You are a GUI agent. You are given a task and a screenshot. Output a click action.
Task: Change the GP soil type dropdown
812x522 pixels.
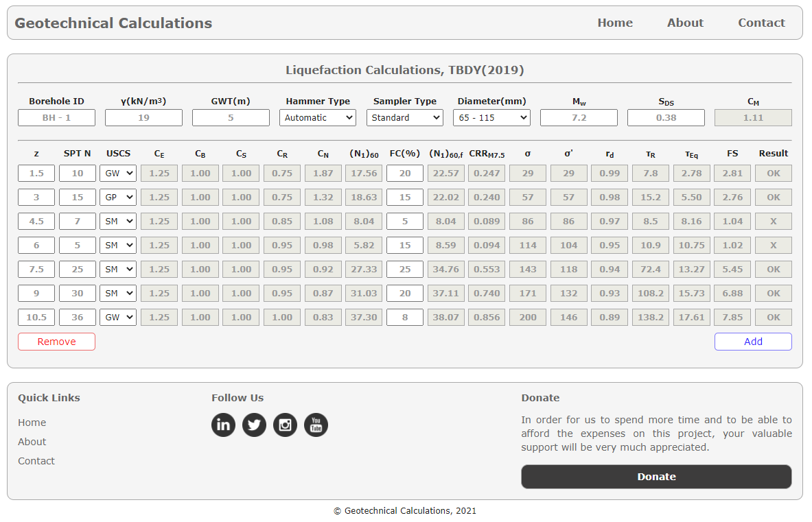click(118, 197)
